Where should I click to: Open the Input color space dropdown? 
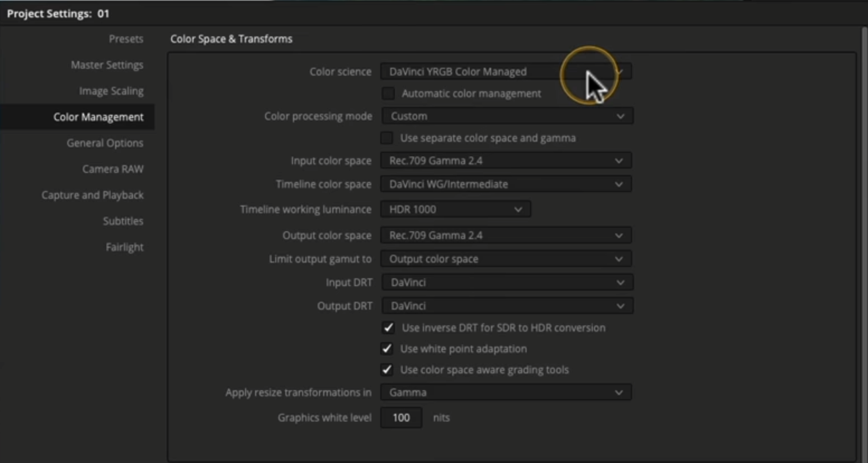[506, 161]
